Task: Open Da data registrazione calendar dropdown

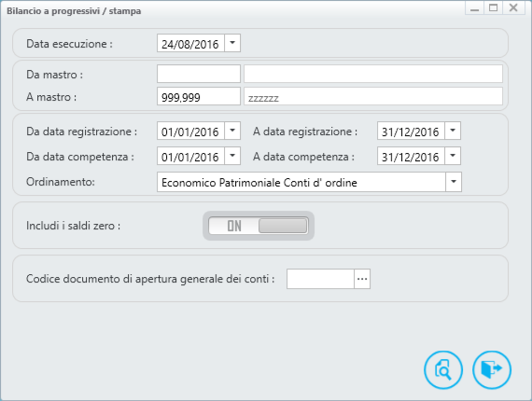Action: coord(232,131)
